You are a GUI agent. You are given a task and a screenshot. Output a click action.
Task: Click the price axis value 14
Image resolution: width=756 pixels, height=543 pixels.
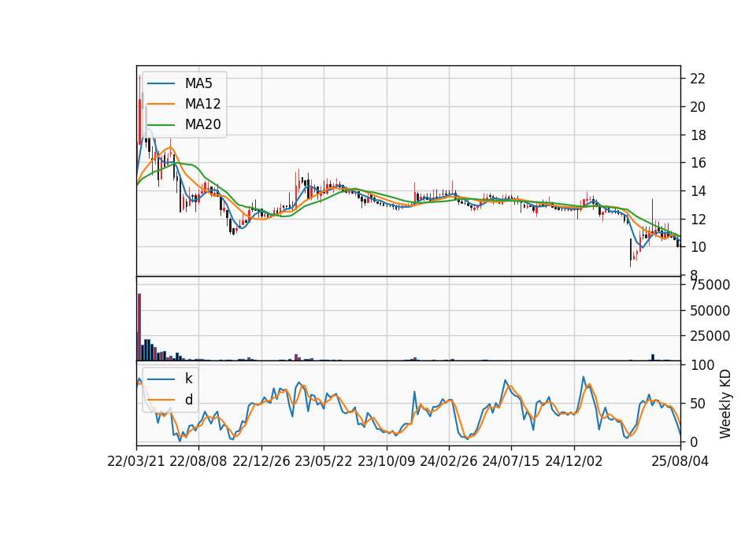pyautogui.click(x=698, y=191)
